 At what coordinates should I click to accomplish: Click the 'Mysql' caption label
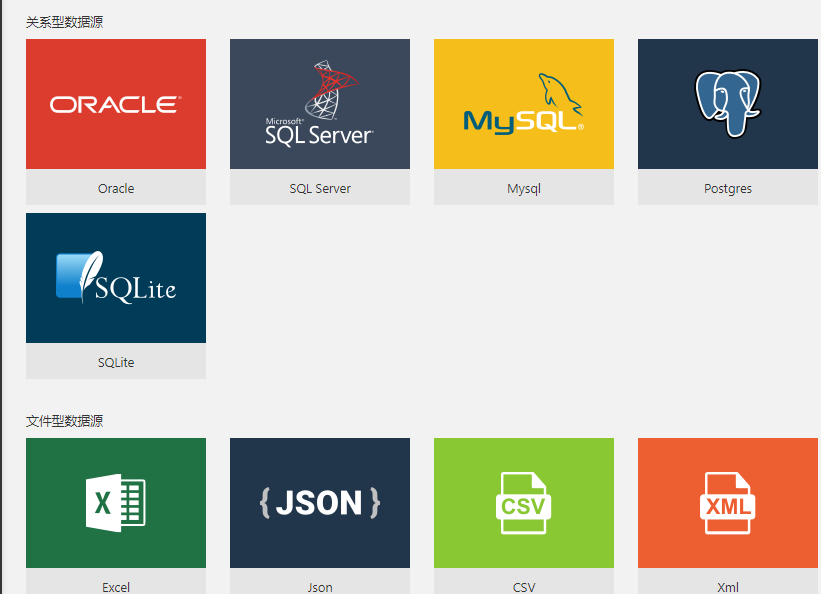[524, 189]
